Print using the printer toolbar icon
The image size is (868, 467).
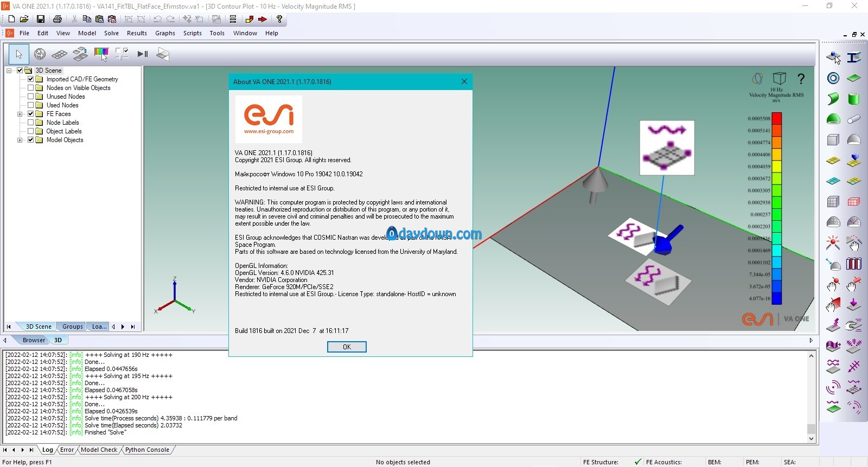coord(58,19)
